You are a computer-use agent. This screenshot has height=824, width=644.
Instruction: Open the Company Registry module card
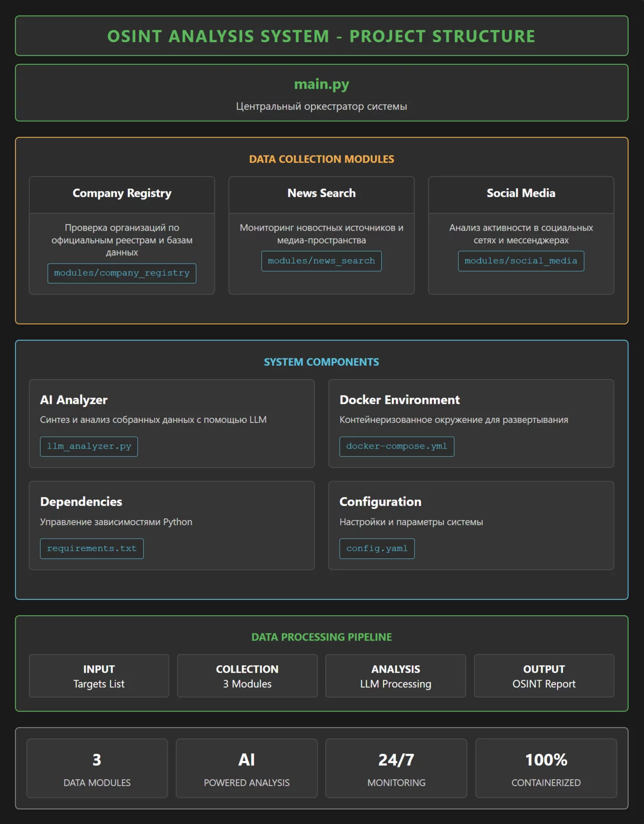pos(122,194)
